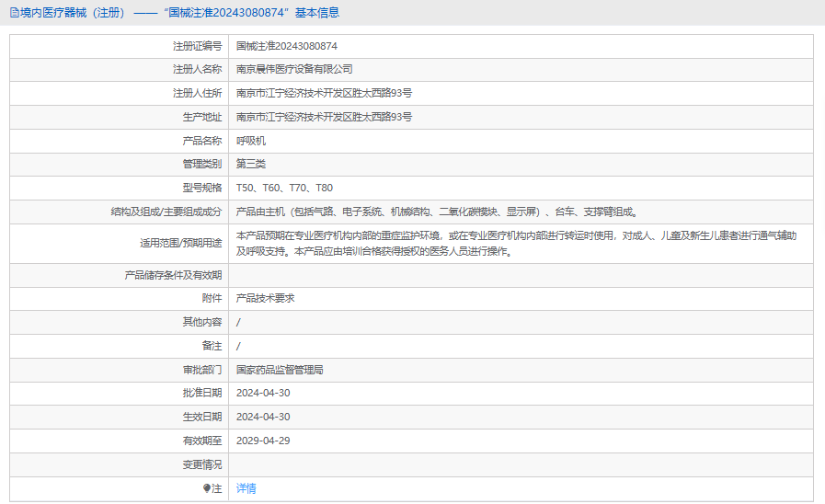Click the document icon before 境内医疗器械

(14, 13)
